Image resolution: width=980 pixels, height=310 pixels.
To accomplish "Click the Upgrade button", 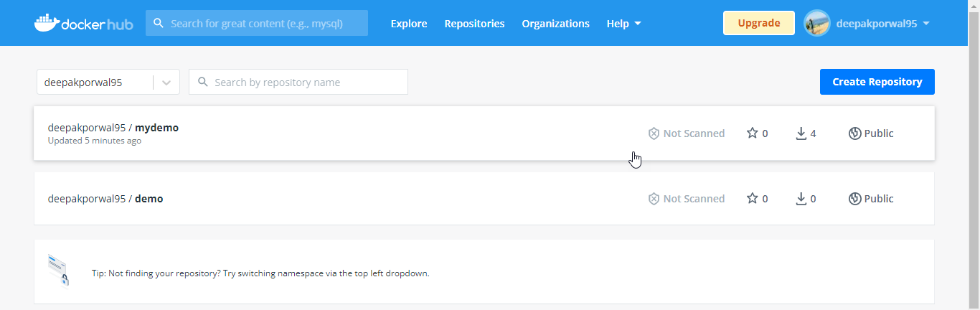I will [759, 23].
